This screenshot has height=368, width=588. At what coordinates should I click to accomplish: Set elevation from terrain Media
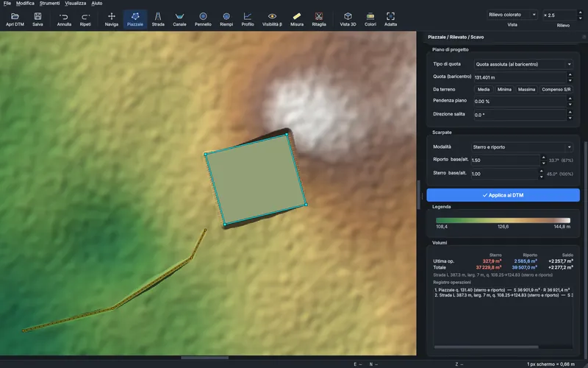(484, 89)
